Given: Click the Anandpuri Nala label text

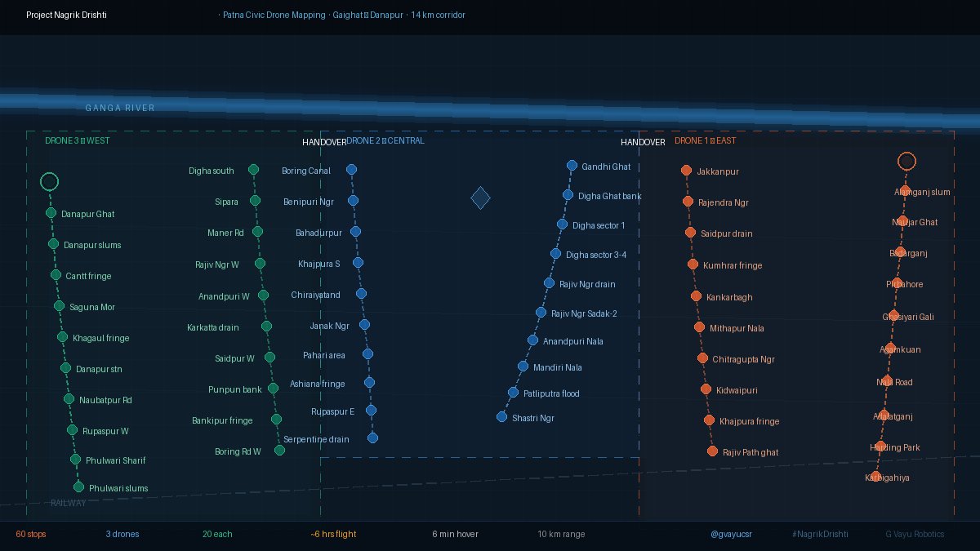Looking at the screenshot, I should (x=573, y=341).
